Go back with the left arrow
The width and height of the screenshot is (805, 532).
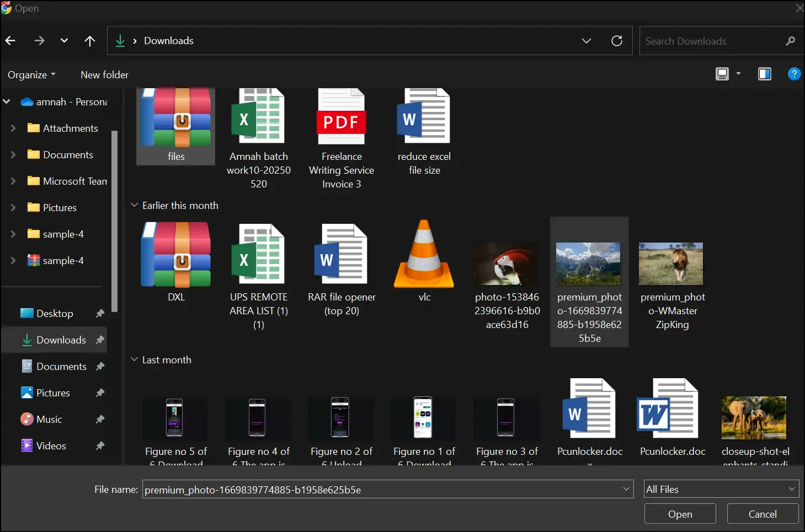(10, 40)
